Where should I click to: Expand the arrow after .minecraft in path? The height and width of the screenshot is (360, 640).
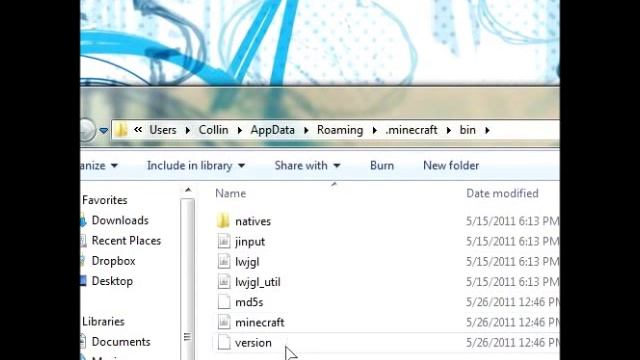(x=449, y=130)
